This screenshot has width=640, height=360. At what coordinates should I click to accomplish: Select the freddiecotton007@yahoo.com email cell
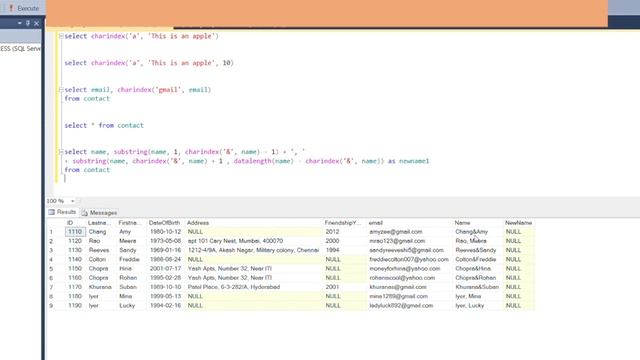point(410,260)
